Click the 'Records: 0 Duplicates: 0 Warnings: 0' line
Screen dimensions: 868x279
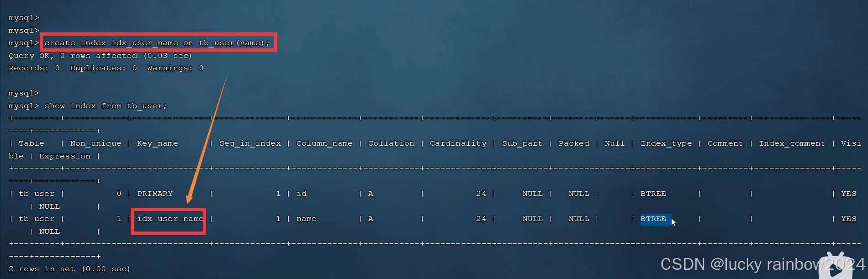(106, 68)
